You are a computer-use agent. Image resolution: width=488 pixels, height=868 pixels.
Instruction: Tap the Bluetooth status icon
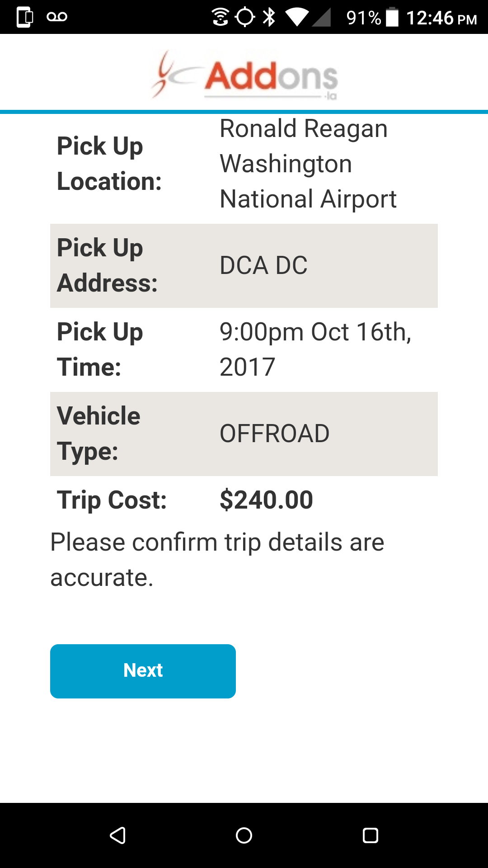tap(269, 17)
